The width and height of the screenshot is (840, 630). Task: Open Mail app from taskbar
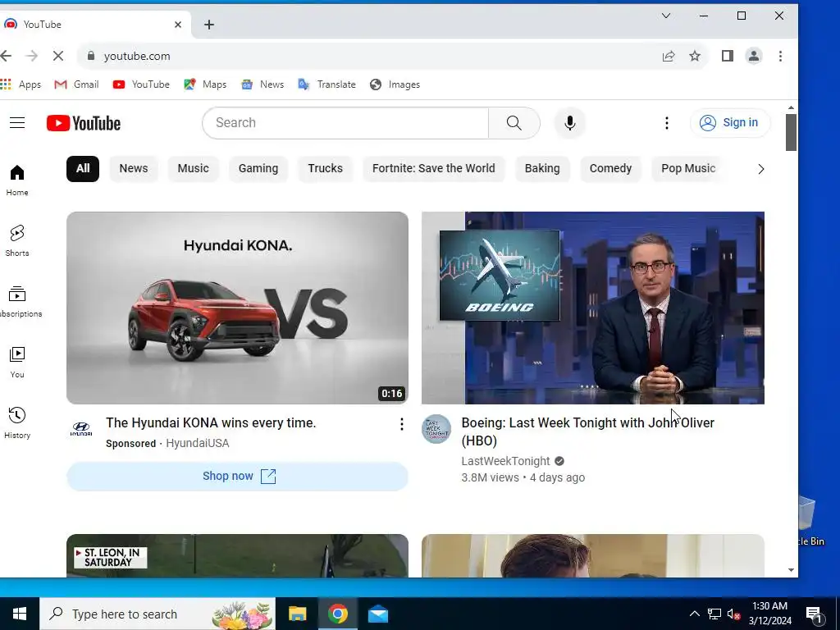pos(378,614)
